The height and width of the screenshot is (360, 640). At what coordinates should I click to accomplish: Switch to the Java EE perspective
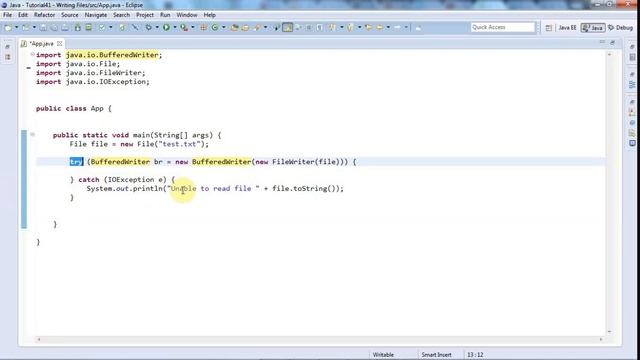567,28
